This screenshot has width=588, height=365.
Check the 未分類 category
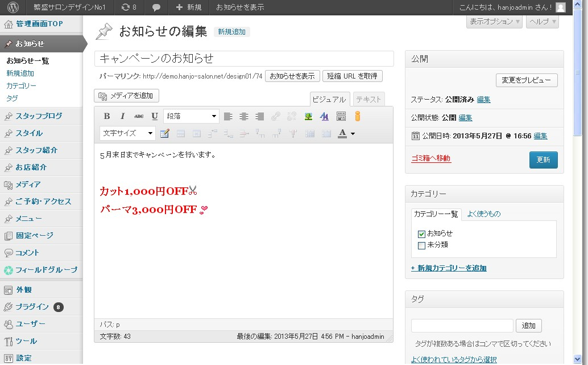click(x=422, y=244)
